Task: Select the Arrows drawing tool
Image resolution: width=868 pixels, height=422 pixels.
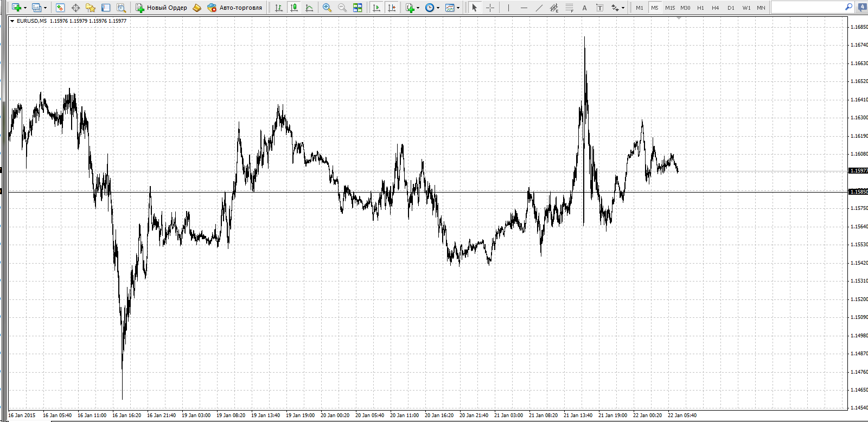Action: click(615, 8)
